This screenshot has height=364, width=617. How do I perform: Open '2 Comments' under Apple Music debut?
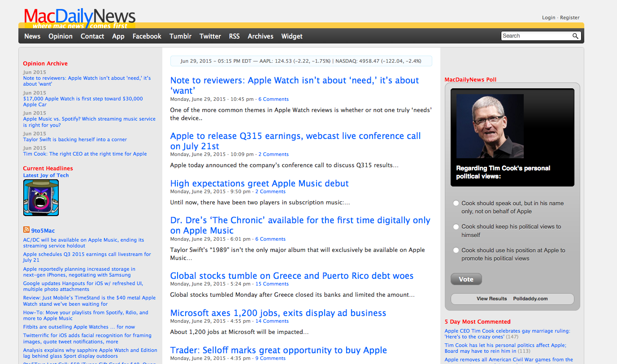point(270,191)
